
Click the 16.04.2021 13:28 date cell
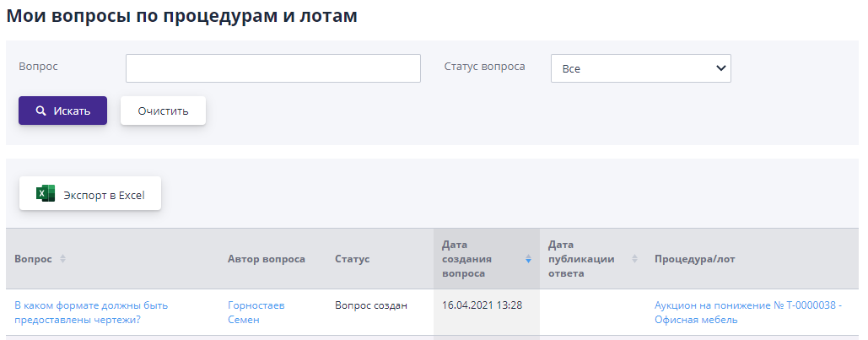(482, 305)
